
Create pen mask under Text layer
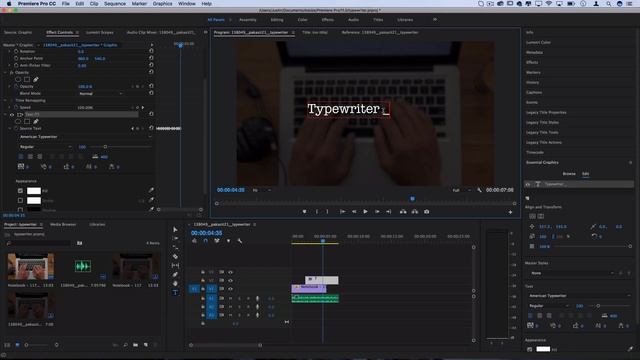tap(36, 121)
